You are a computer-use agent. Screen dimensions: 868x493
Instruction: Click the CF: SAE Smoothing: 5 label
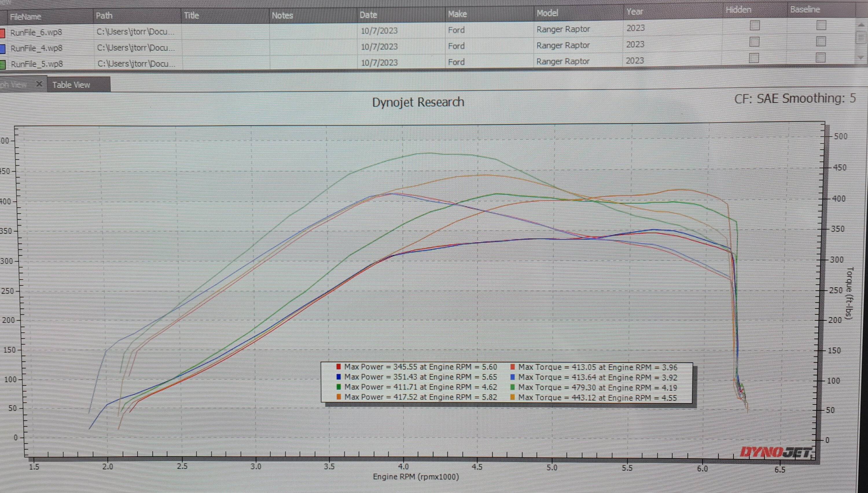(x=795, y=99)
